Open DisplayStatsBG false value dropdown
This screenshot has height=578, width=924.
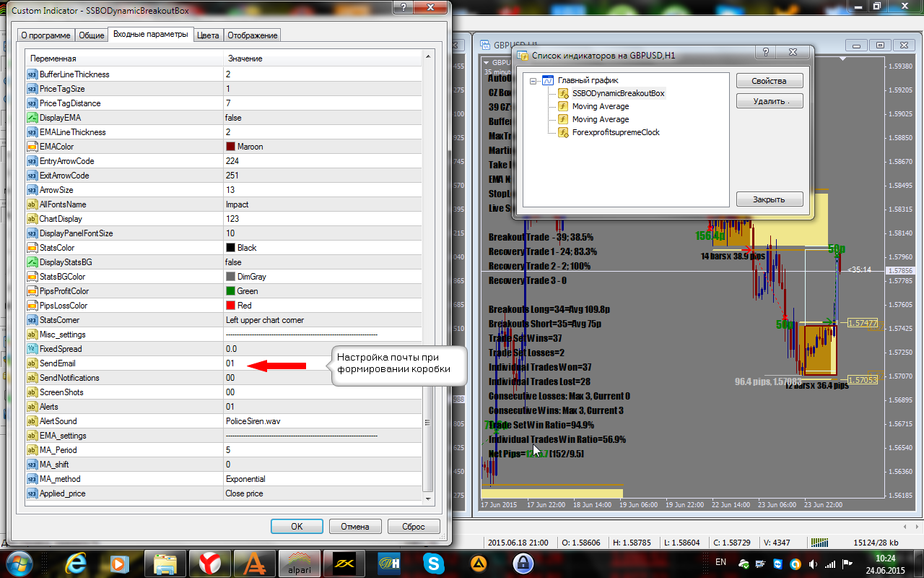pos(322,262)
